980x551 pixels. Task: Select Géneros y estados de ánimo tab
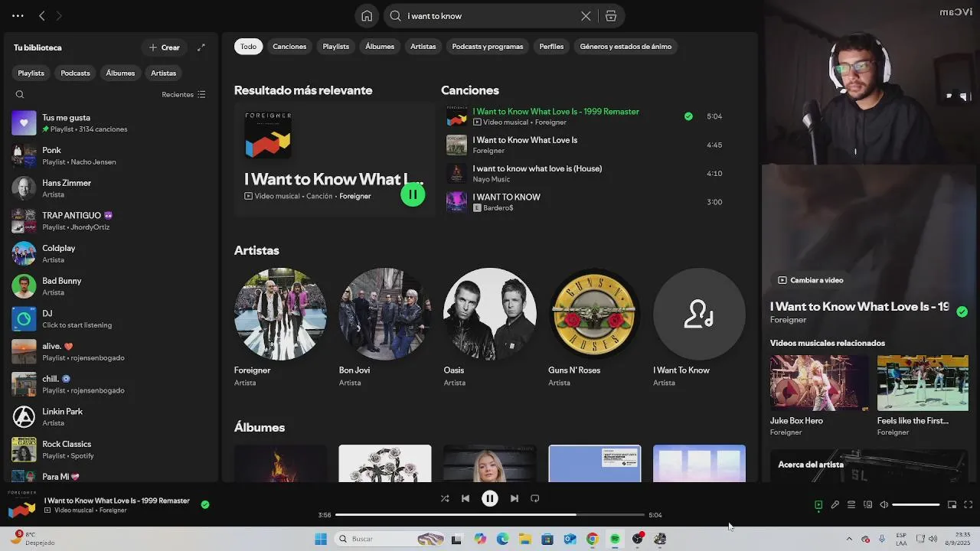coord(626,47)
